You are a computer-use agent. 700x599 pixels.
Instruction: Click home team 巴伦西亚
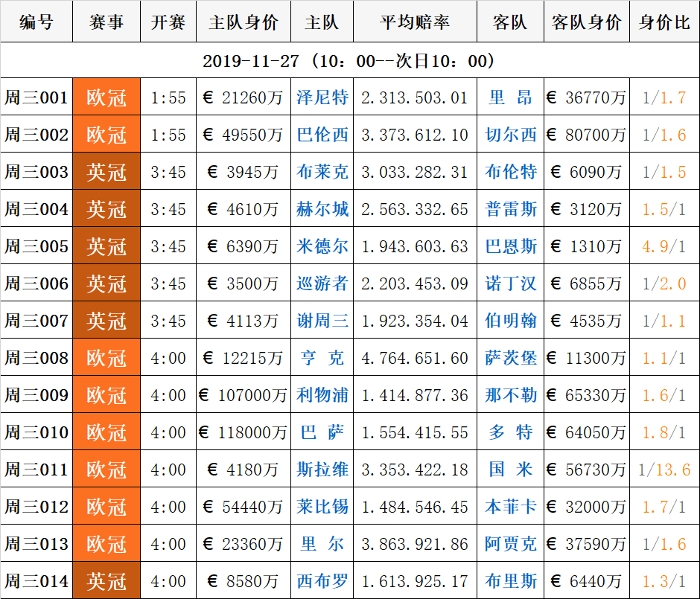(x=322, y=134)
